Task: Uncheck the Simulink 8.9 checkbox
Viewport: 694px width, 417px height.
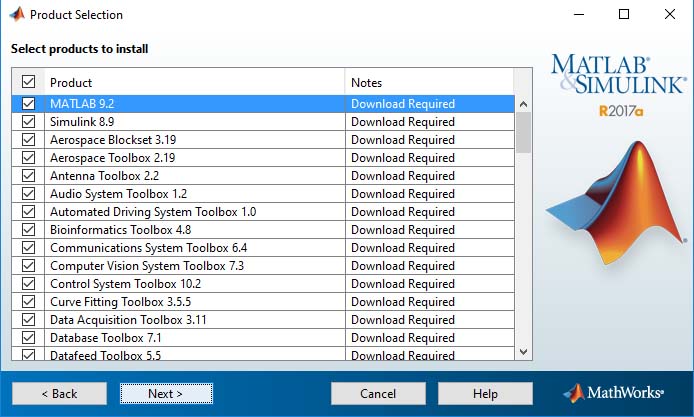Action: (x=28, y=122)
